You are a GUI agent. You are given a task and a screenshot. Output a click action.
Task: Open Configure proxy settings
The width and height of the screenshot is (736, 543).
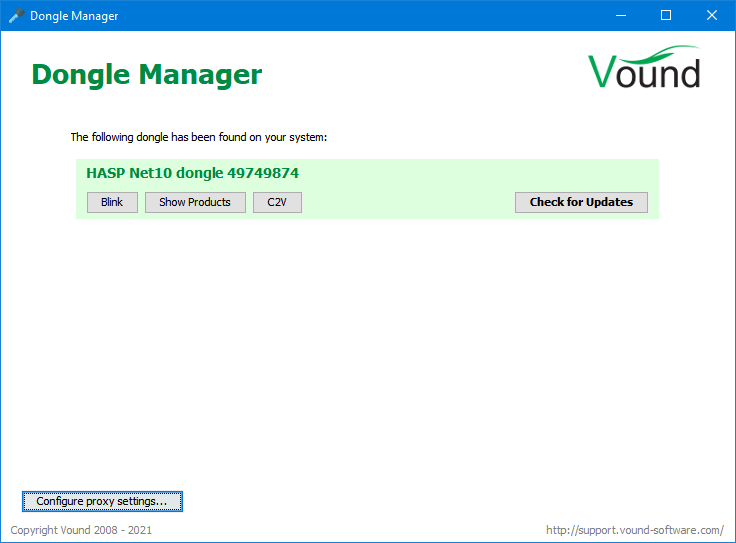(102, 501)
